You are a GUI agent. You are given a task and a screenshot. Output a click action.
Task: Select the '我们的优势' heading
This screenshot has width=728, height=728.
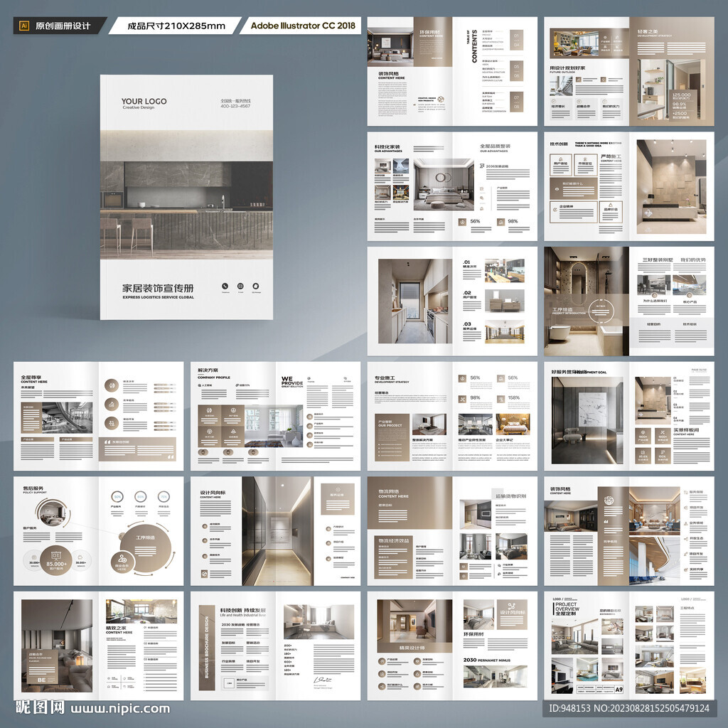pos(693,260)
